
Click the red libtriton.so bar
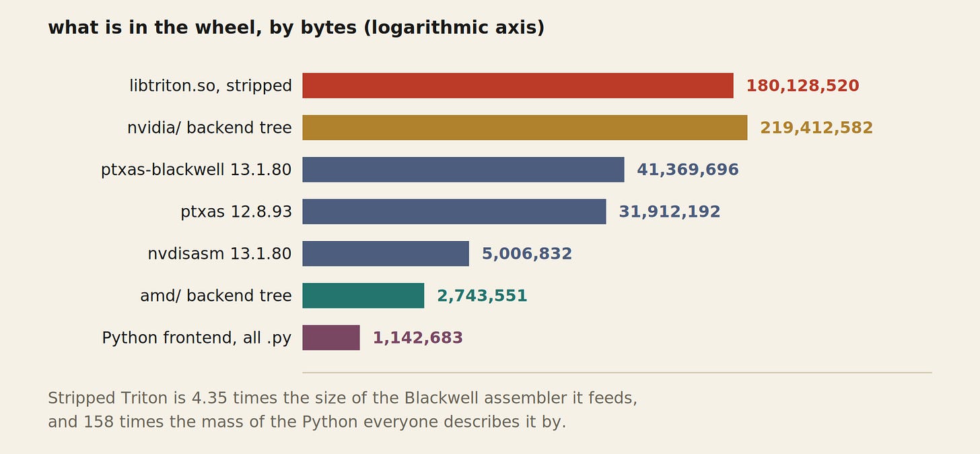[x=518, y=86]
